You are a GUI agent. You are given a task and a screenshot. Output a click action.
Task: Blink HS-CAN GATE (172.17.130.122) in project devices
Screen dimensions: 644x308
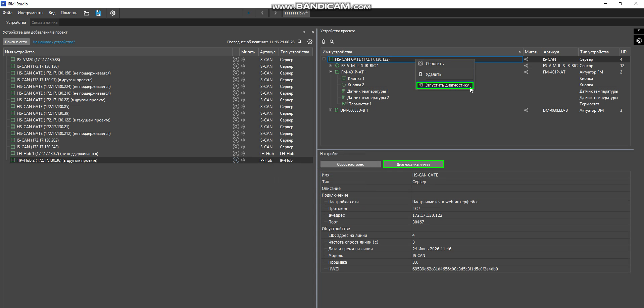pos(526,59)
